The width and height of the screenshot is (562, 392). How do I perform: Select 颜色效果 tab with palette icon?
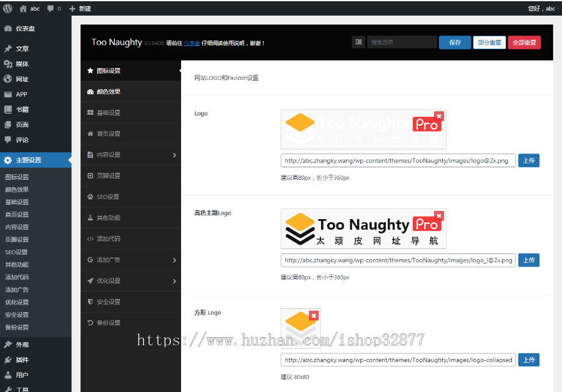(131, 92)
